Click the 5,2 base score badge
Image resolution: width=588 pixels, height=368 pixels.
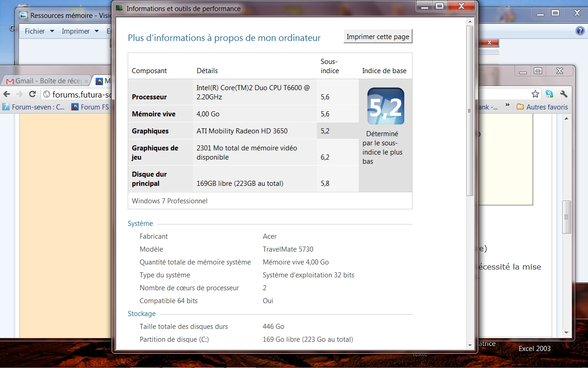coord(385,106)
